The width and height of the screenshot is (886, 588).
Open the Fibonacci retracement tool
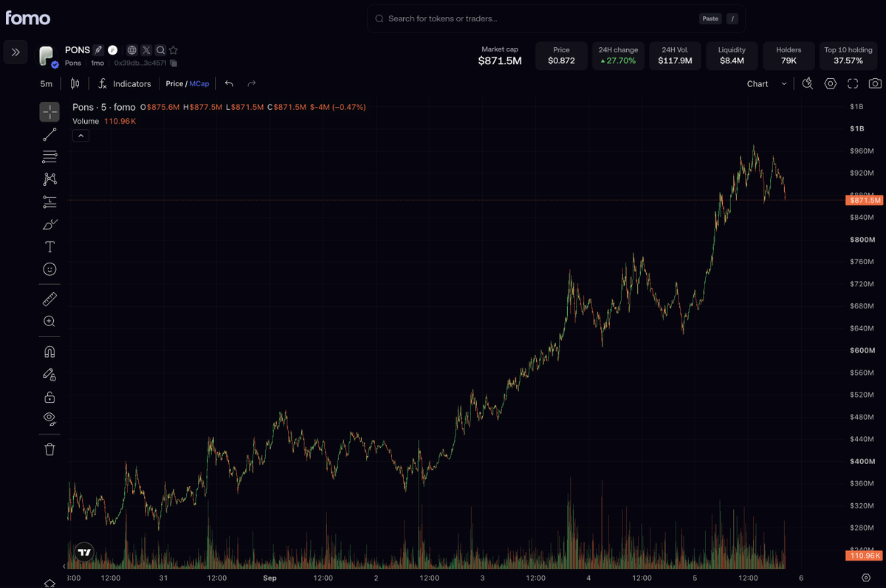(x=49, y=156)
